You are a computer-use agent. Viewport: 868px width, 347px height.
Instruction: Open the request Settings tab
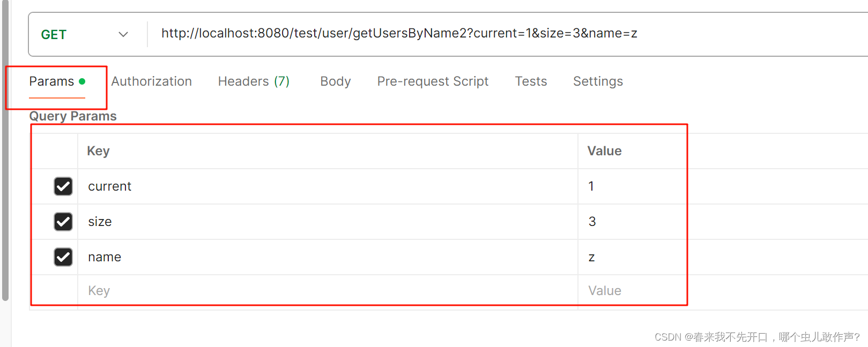(598, 81)
